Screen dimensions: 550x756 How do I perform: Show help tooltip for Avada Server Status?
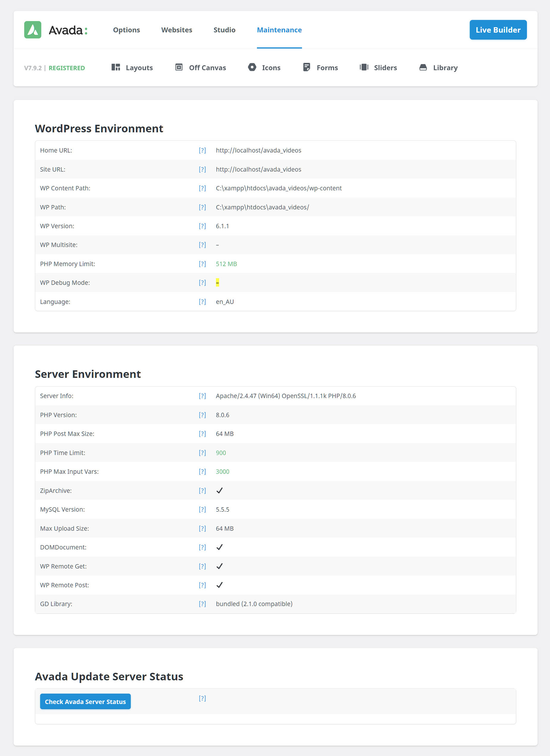[202, 698]
